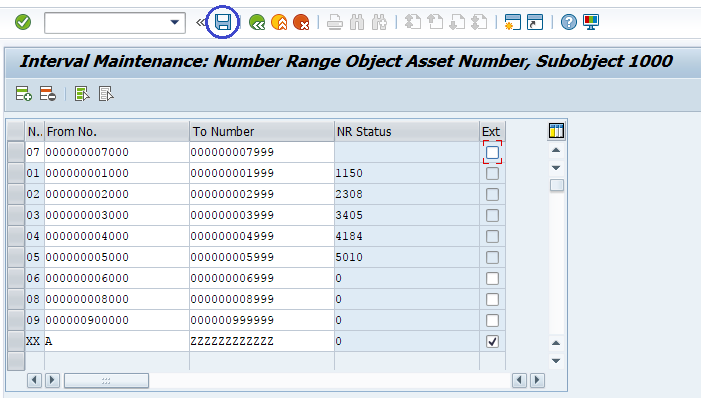Save the number range intervals
The height and width of the screenshot is (398, 701).
[223, 22]
